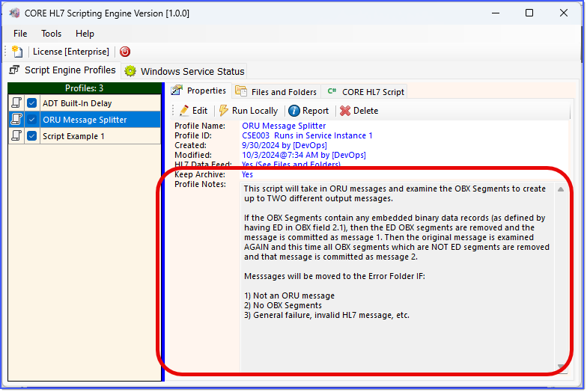Open the Files and Folders tab
This screenshot has height=392, width=587.
coord(276,91)
